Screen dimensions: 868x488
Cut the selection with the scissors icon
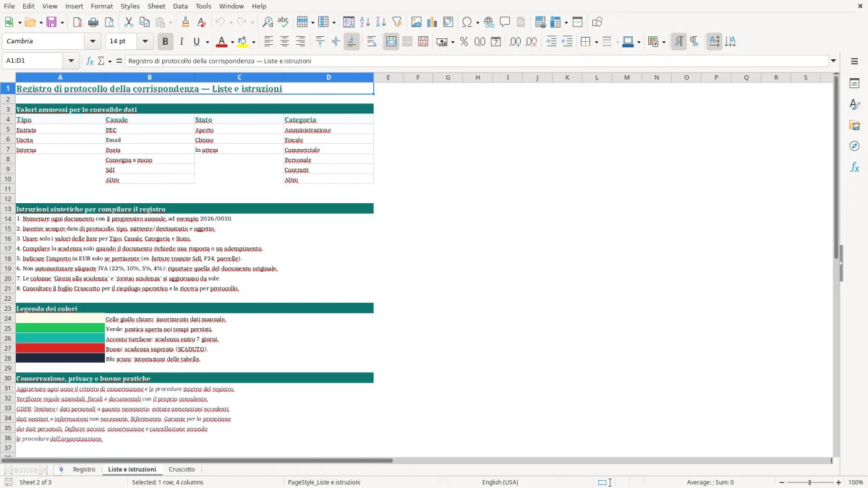pyautogui.click(x=129, y=22)
